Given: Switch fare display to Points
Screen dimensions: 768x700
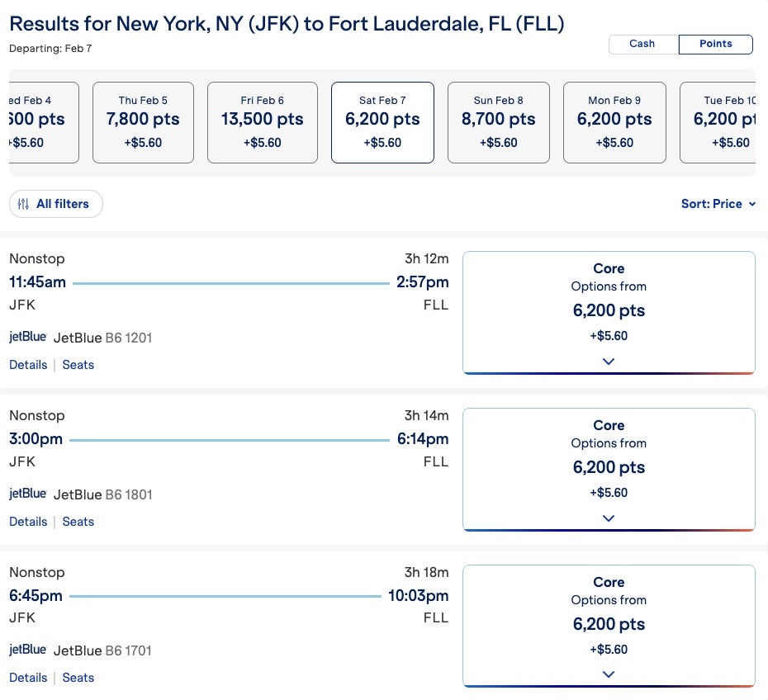Looking at the screenshot, I should (x=715, y=44).
